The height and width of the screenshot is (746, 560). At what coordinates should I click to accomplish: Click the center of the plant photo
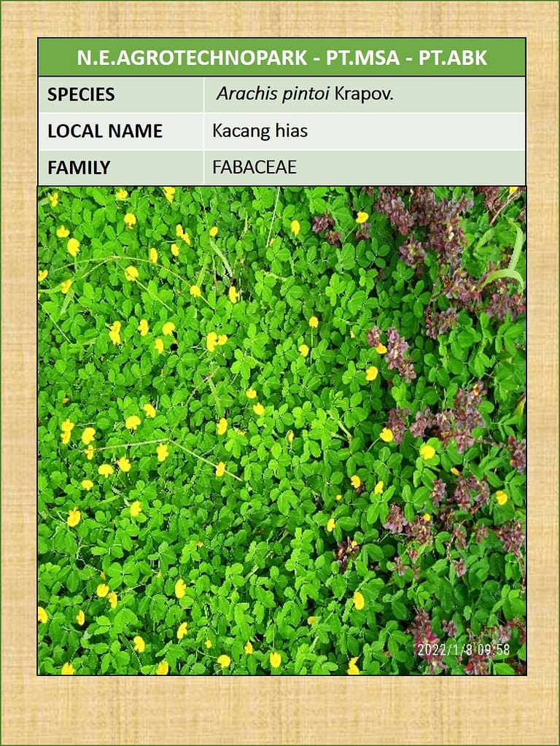(281, 430)
